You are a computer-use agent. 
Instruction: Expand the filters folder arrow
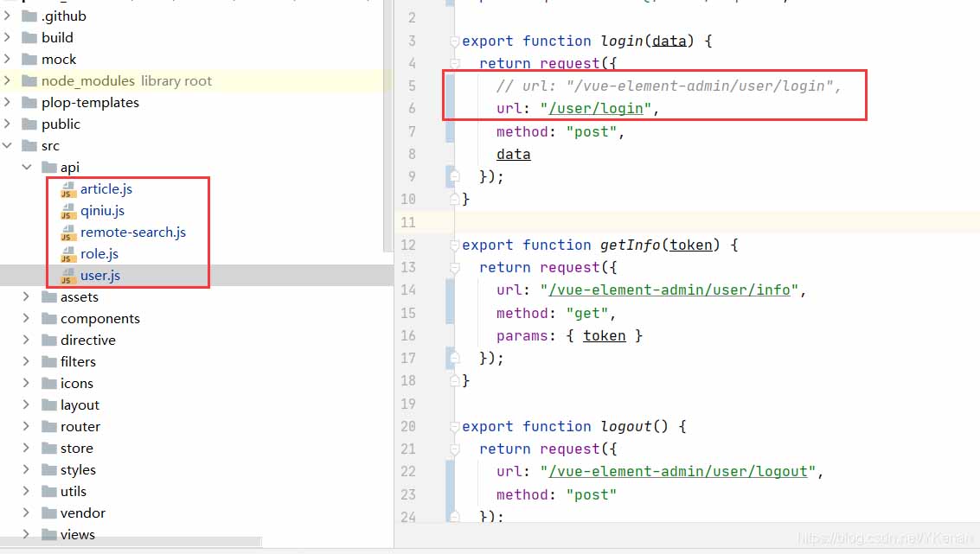[26, 361]
